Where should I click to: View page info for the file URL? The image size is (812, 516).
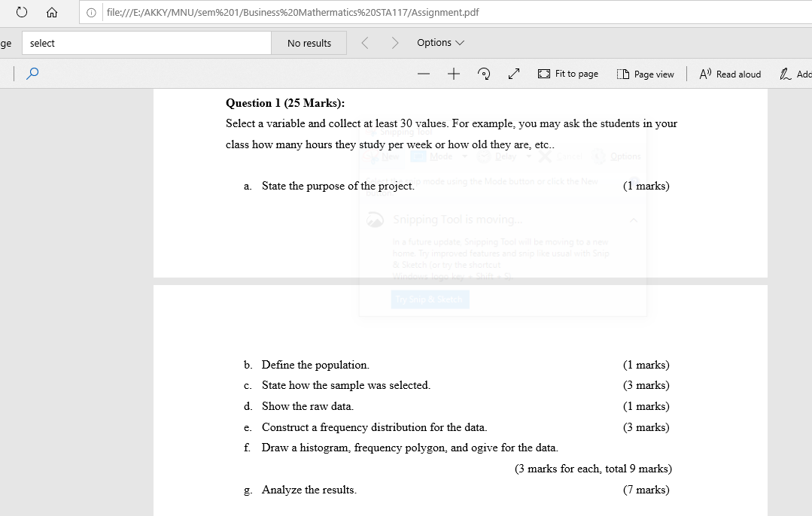[91, 12]
